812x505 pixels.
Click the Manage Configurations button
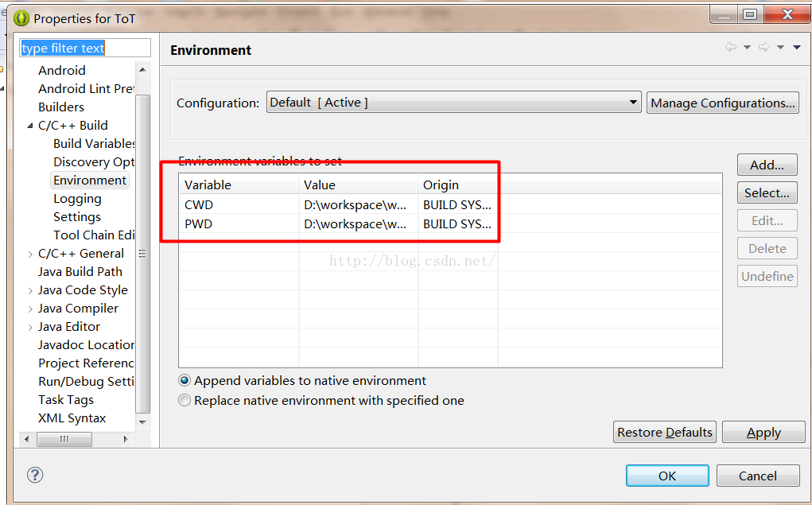[723, 103]
